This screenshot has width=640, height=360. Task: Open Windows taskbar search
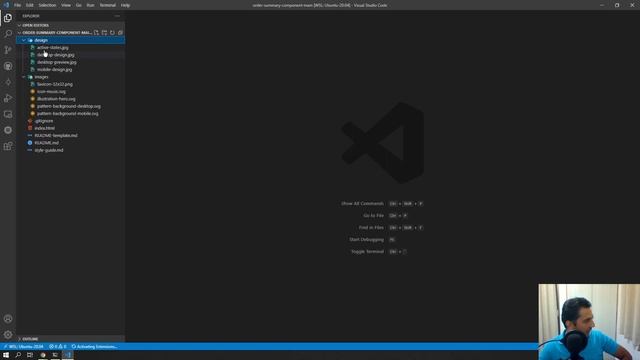[x=18, y=355]
